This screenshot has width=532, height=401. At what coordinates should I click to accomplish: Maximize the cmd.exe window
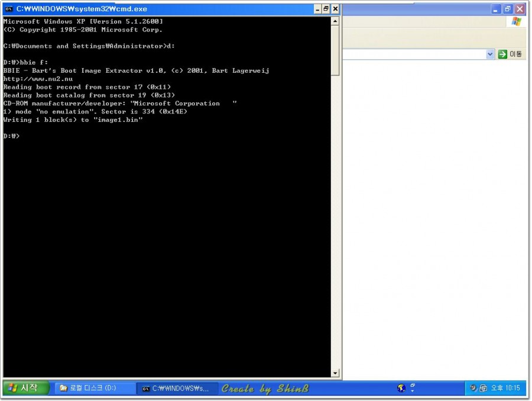[x=326, y=9]
